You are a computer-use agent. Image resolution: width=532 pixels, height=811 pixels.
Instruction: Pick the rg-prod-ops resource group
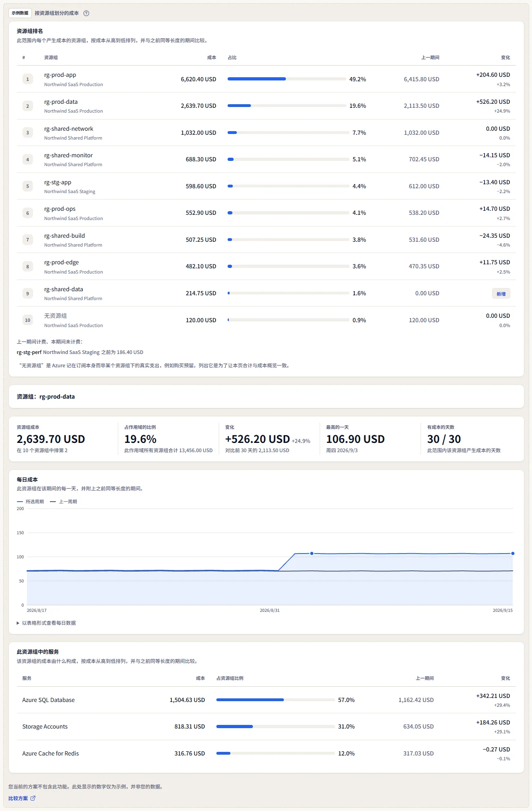(266, 213)
